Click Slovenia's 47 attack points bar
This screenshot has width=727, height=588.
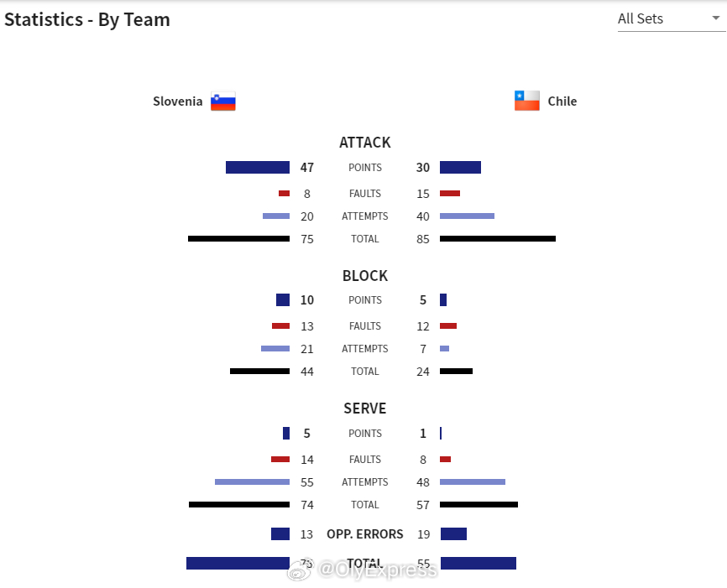click(x=258, y=167)
